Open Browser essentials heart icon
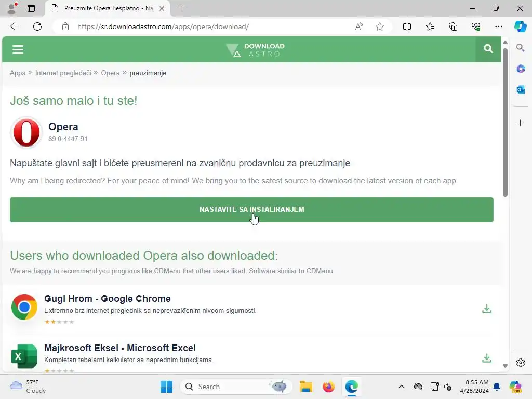The height and width of the screenshot is (399, 532). 476,26
